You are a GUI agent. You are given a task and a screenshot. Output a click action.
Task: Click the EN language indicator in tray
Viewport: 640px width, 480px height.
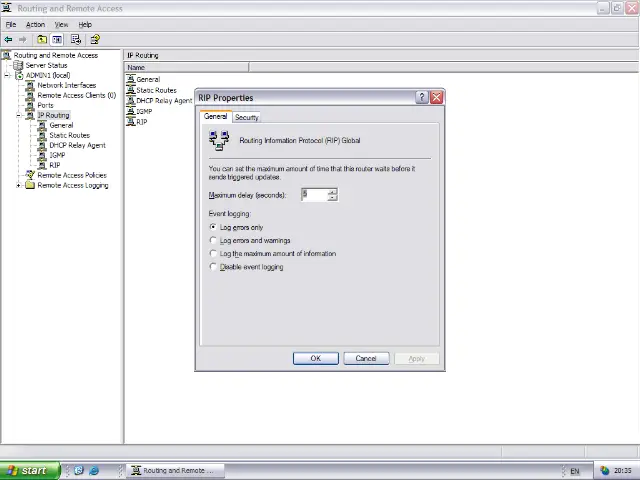(575, 471)
